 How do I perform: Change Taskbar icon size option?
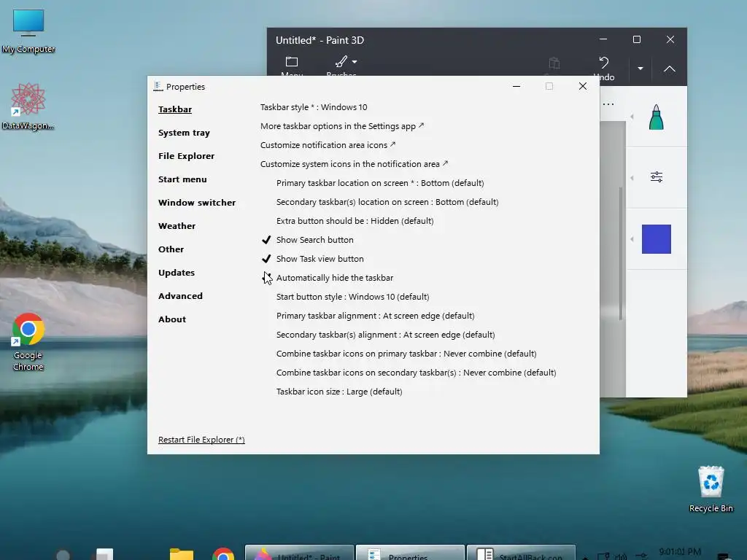(x=339, y=392)
